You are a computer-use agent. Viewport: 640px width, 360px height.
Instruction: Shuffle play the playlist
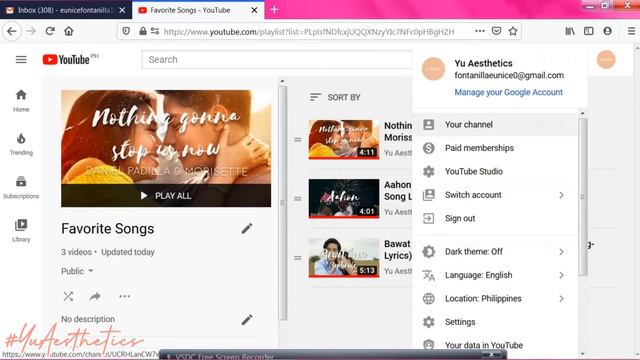click(x=69, y=296)
